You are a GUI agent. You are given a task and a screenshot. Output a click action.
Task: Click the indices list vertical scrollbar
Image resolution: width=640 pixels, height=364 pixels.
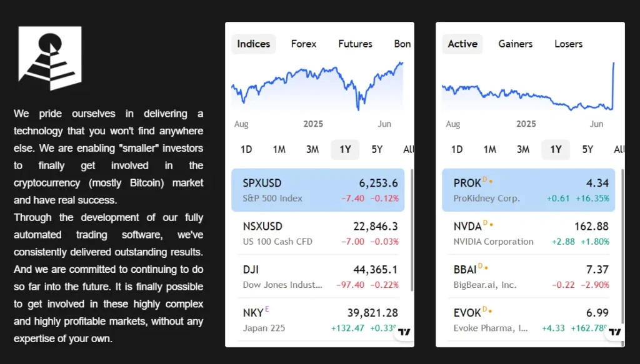coord(412,231)
